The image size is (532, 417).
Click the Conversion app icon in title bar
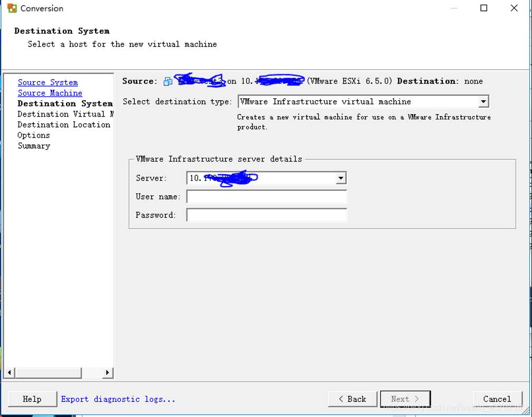click(x=12, y=8)
